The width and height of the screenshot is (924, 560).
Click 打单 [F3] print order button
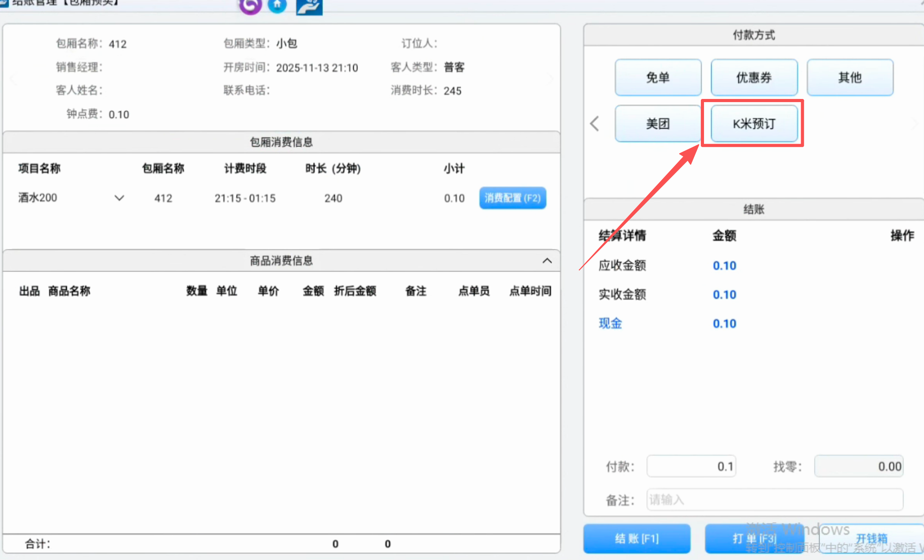point(755,538)
